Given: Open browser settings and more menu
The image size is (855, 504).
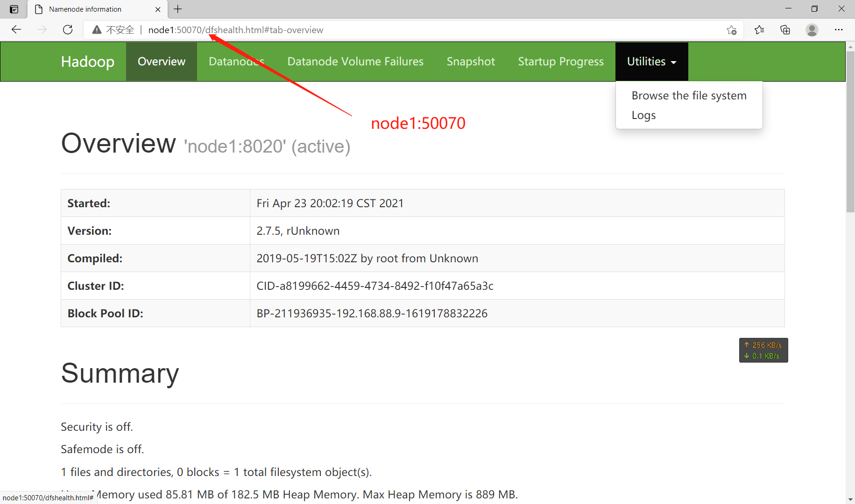Looking at the screenshot, I should point(839,30).
